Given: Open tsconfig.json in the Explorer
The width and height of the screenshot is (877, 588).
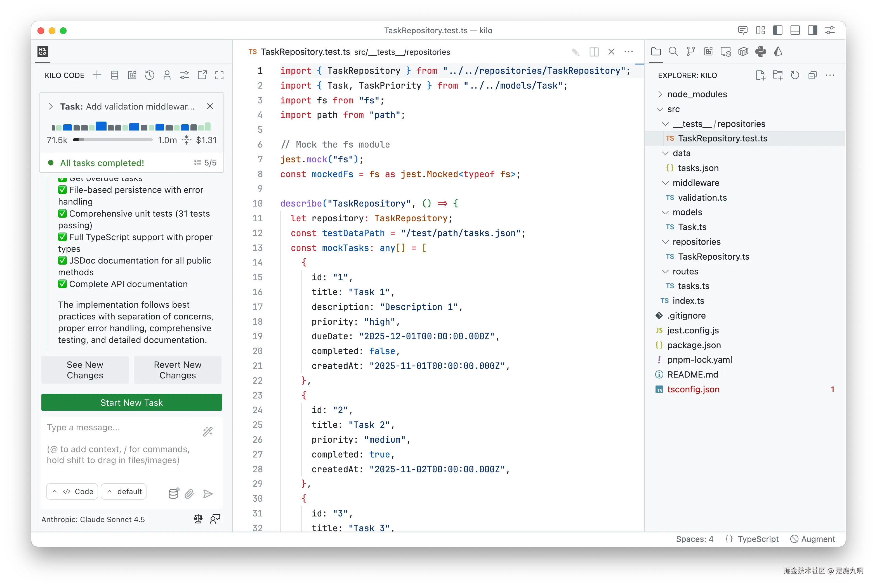Looking at the screenshot, I should [x=693, y=389].
